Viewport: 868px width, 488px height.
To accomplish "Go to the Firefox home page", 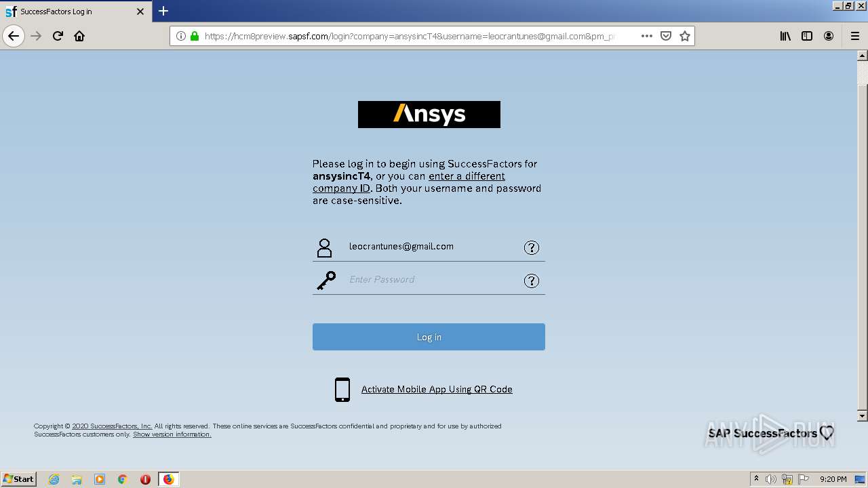I will pos(79,36).
